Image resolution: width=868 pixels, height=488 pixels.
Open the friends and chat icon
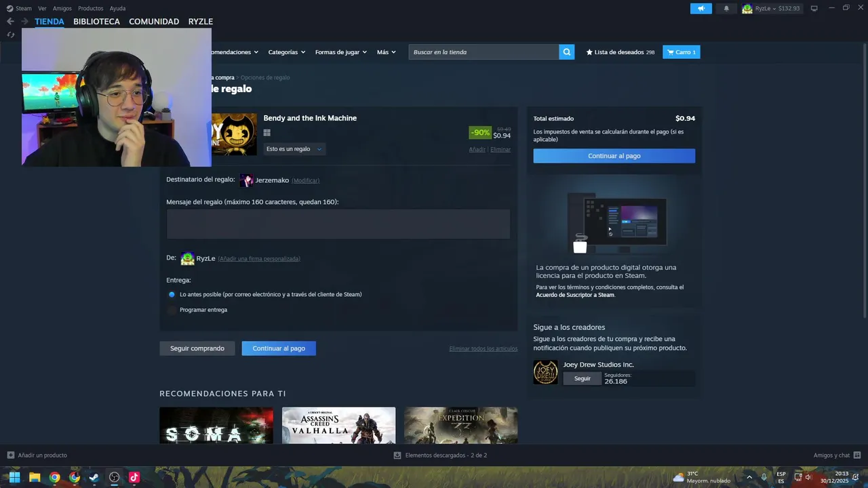pos(857,455)
